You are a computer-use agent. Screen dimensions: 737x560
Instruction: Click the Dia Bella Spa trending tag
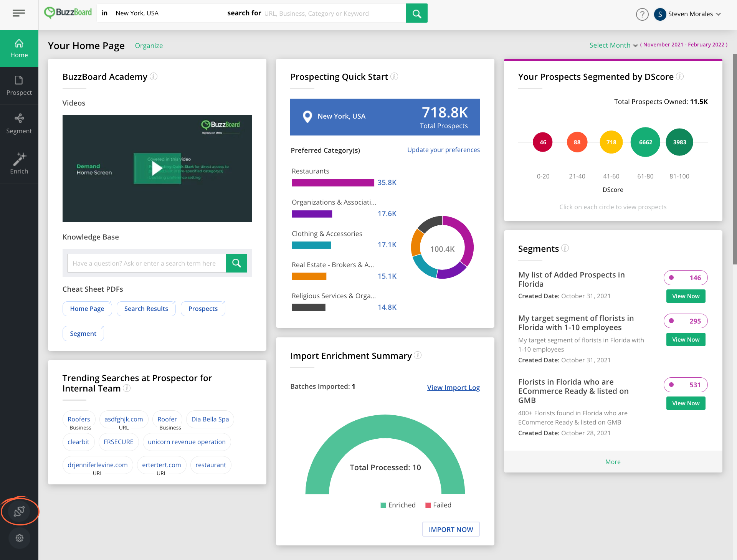pos(210,419)
